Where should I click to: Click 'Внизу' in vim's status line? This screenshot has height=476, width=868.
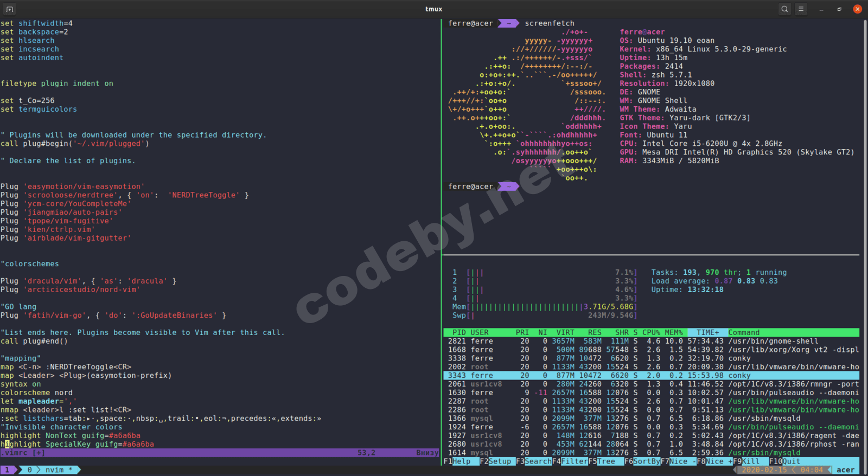click(x=427, y=453)
